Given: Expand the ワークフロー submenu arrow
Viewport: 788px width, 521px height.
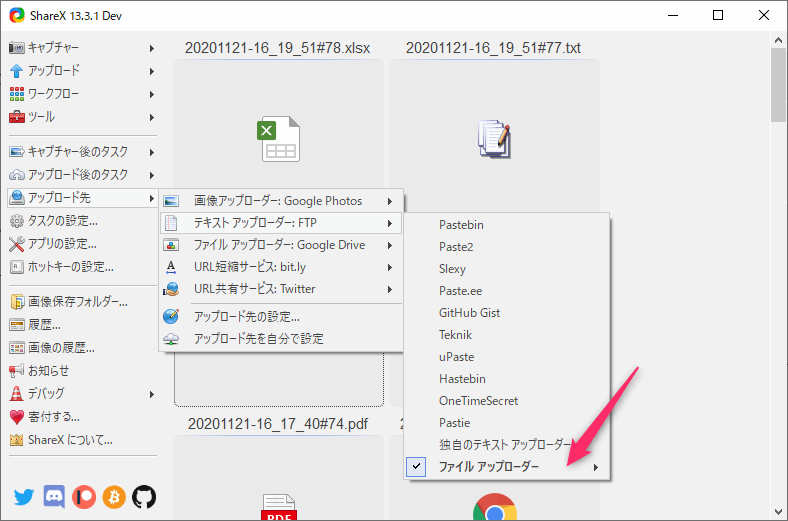Looking at the screenshot, I should 151,94.
